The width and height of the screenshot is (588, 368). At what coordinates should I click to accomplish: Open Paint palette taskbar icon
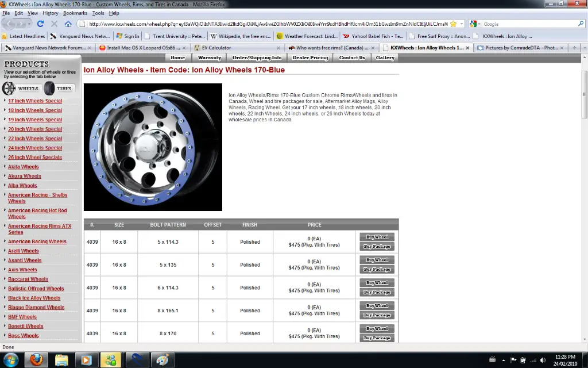[162, 360]
